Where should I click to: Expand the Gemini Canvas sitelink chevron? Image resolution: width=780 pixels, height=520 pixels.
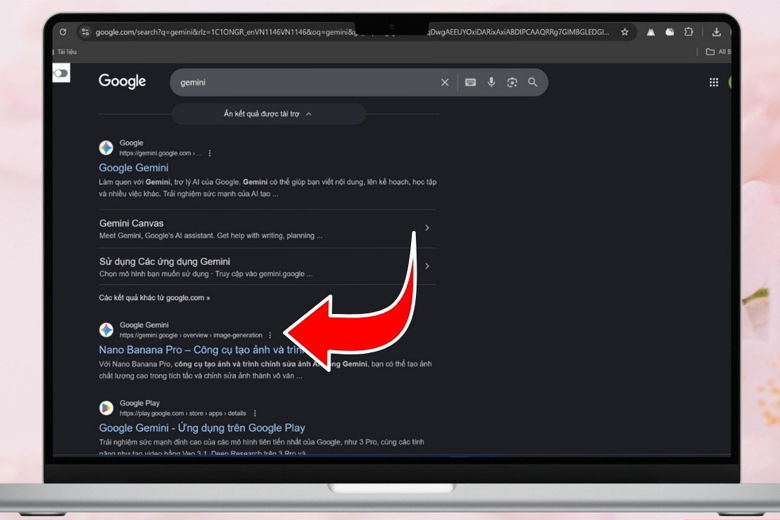[x=427, y=228]
